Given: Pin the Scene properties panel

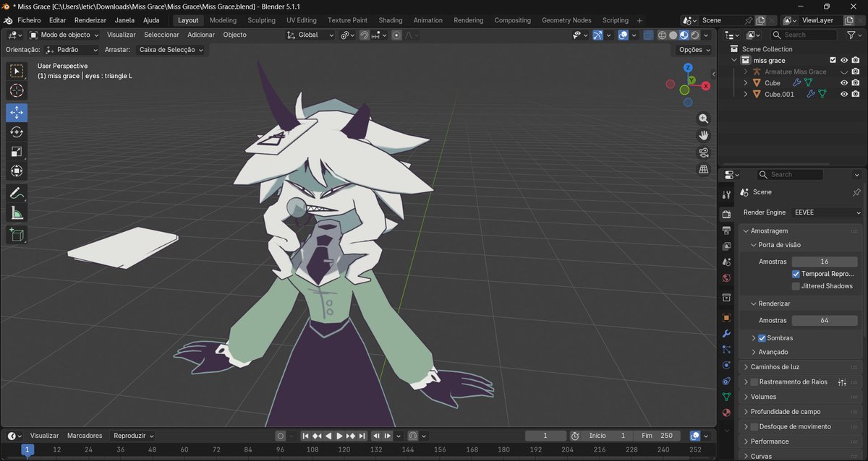Looking at the screenshot, I should pos(856,192).
